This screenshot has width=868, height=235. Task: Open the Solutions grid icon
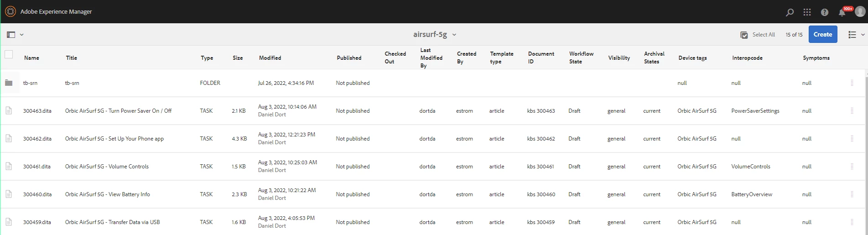(x=807, y=12)
